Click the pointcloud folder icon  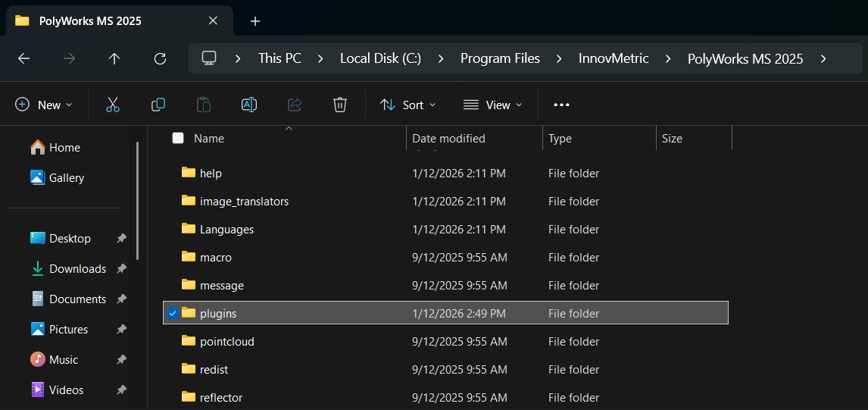click(x=189, y=341)
